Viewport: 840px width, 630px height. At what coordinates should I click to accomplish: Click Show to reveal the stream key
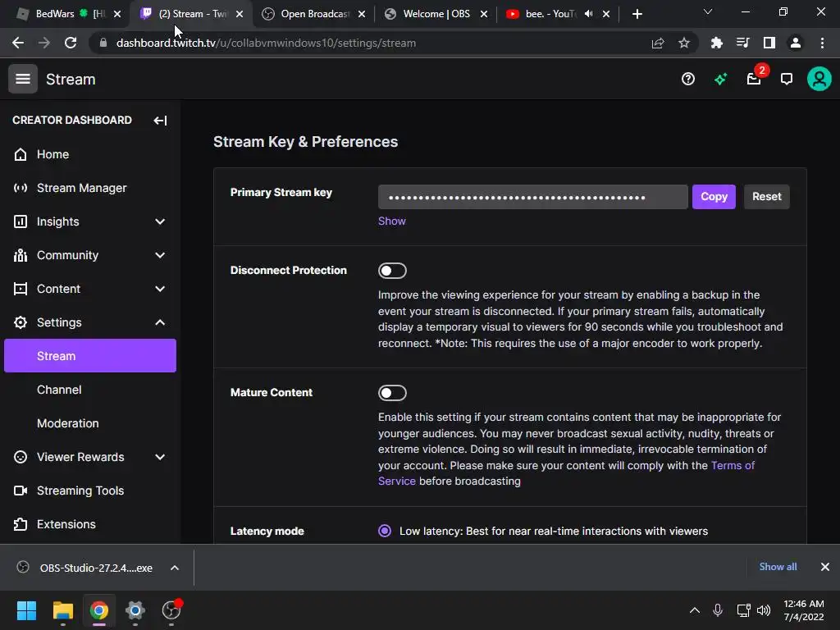tap(391, 221)
